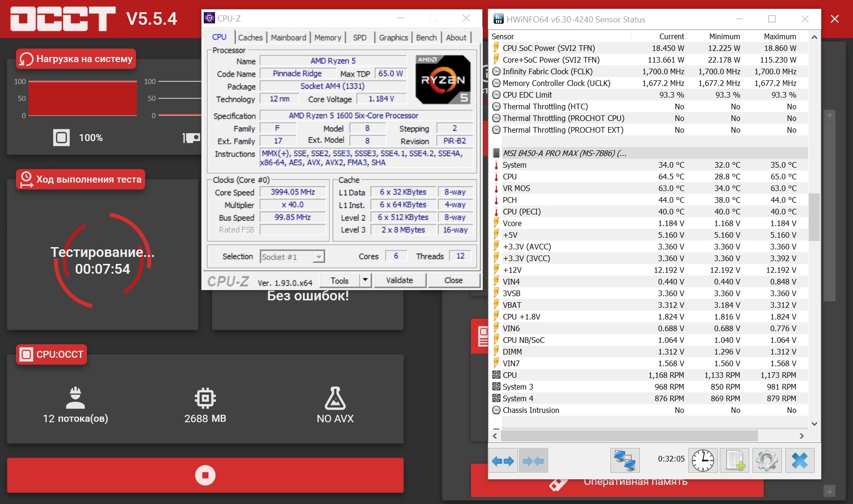Viewport: 853px width, 504px height.
Task: Open the Socket #1 selection dropdown
Action: [x=319, y=256]
